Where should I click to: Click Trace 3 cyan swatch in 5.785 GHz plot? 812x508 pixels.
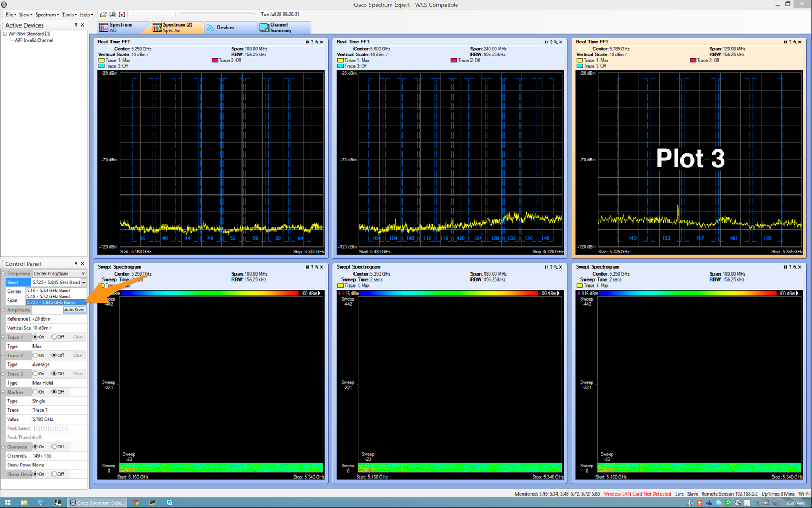point(579,66)
